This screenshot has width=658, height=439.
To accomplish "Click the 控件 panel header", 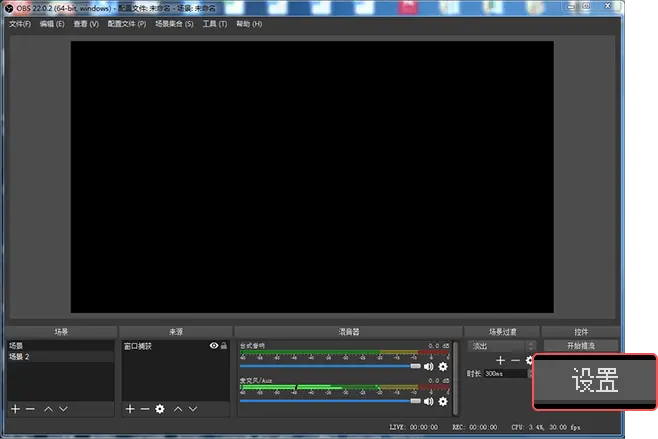I will pyautogui.click(x=581, y=332).
